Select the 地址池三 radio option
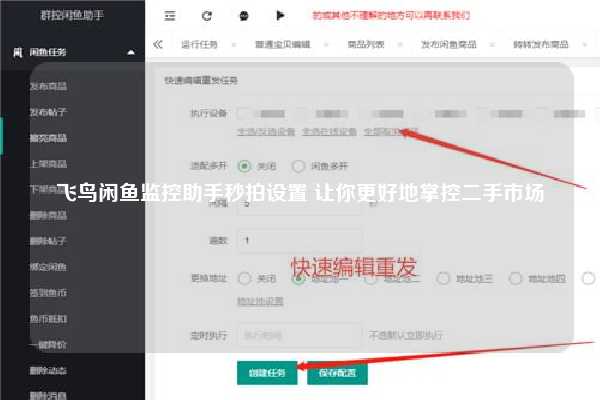600x400 pixels. click(x=443, y=278)
